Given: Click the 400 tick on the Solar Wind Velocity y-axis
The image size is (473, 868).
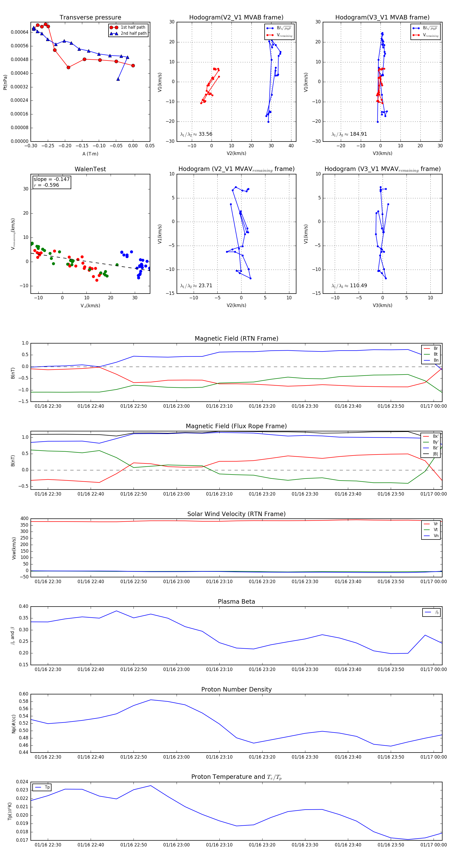Looking at the screenshot, I should (x=24, y=519).
